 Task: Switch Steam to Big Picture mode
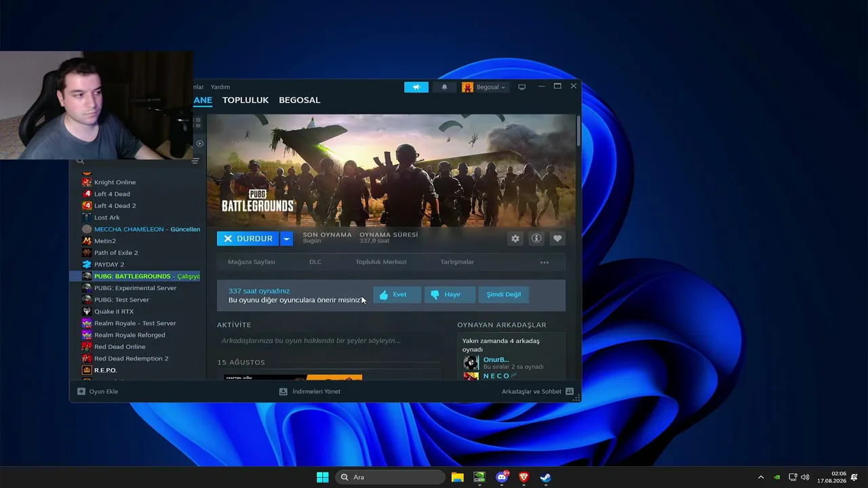522,87
